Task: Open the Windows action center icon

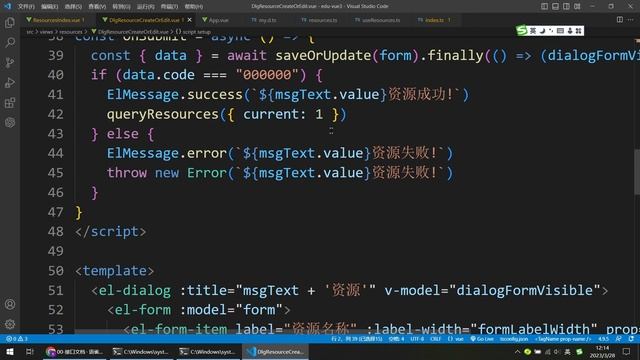Action: [x=627, y=351]
